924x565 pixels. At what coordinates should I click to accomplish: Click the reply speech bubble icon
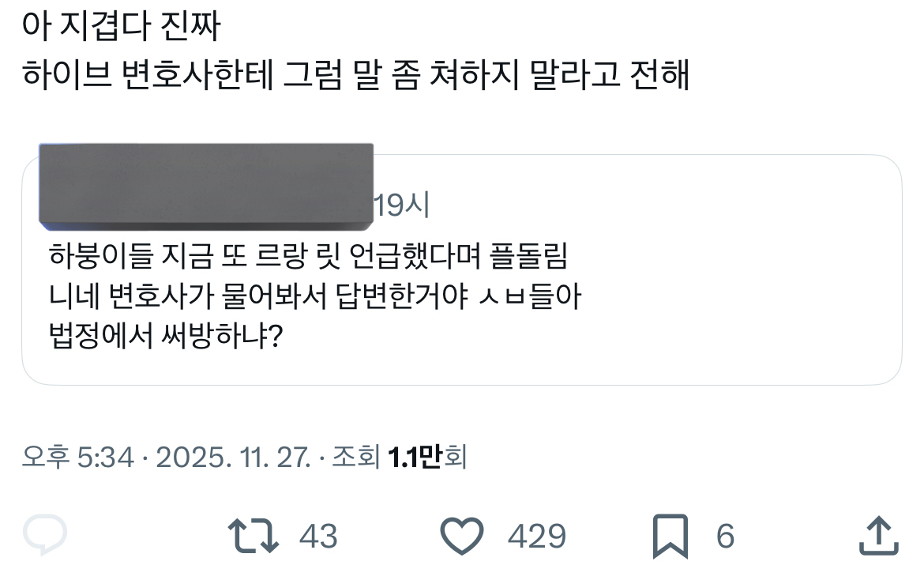[45, 536]
